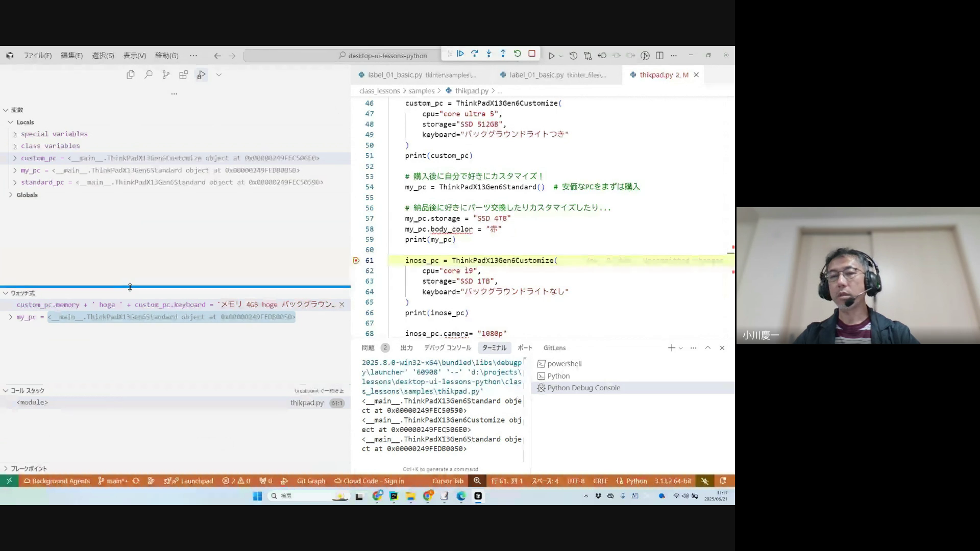This screenshot has width=980, height=551.
Task: Open the Search icon in sidebar
Action: point(149,75)
